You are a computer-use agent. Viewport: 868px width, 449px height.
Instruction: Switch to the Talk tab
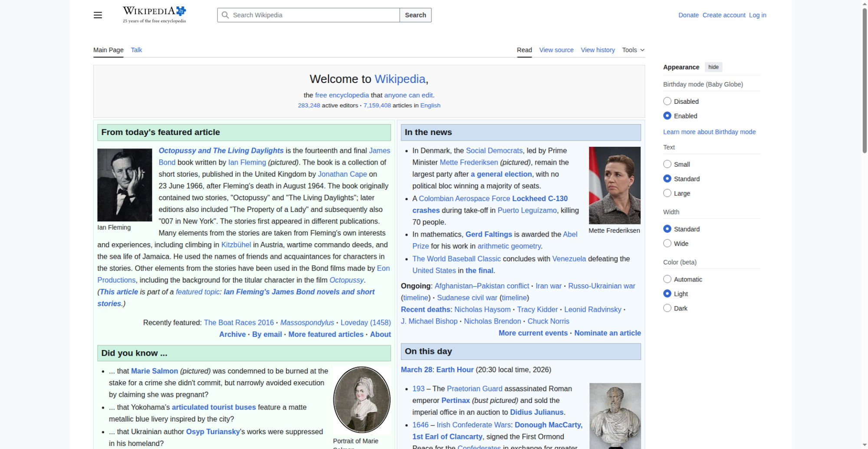pos(136,50)
